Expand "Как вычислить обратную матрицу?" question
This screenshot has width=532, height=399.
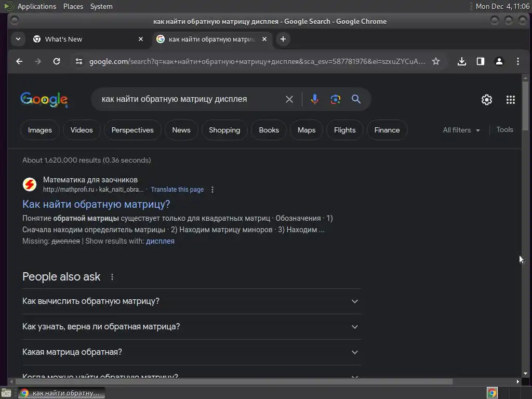192,301
